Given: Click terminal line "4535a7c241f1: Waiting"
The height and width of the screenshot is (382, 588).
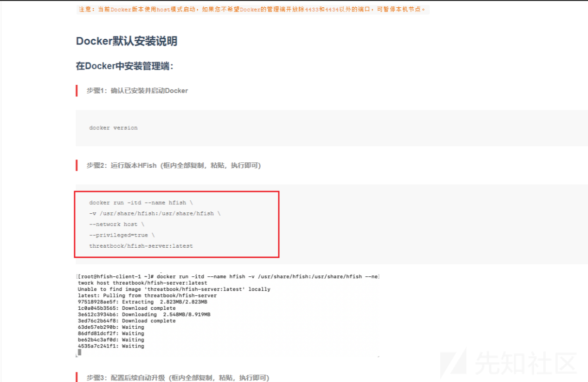Looking at the screenshot, I should [x=111, y=346].
